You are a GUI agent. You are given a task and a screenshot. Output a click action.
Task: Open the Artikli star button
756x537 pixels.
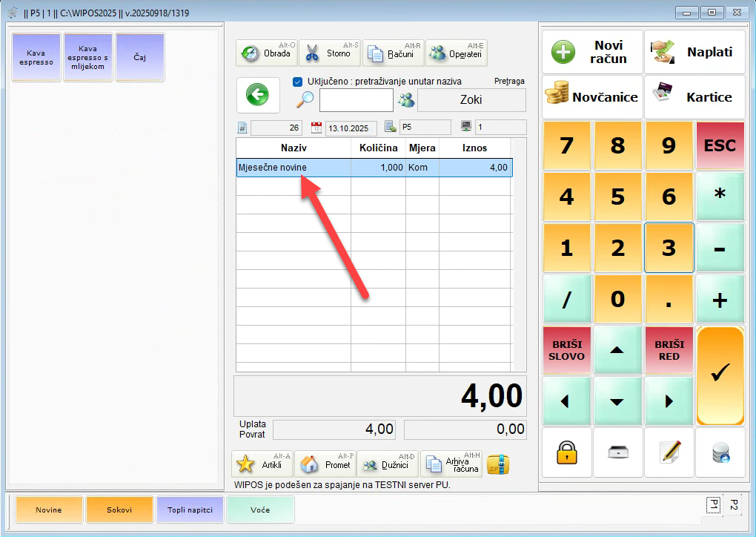point(262,464)
